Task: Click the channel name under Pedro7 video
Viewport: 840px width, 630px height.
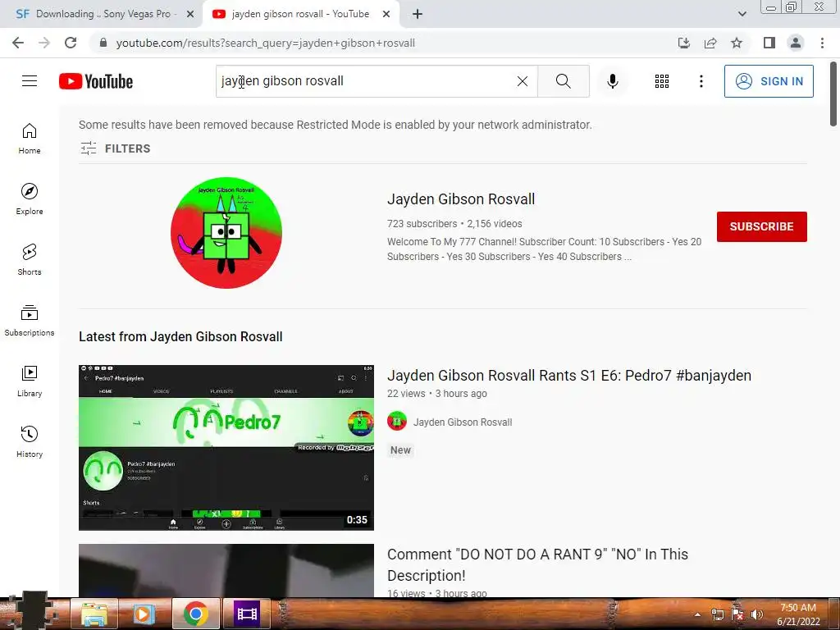Action: tap(463, 422)
